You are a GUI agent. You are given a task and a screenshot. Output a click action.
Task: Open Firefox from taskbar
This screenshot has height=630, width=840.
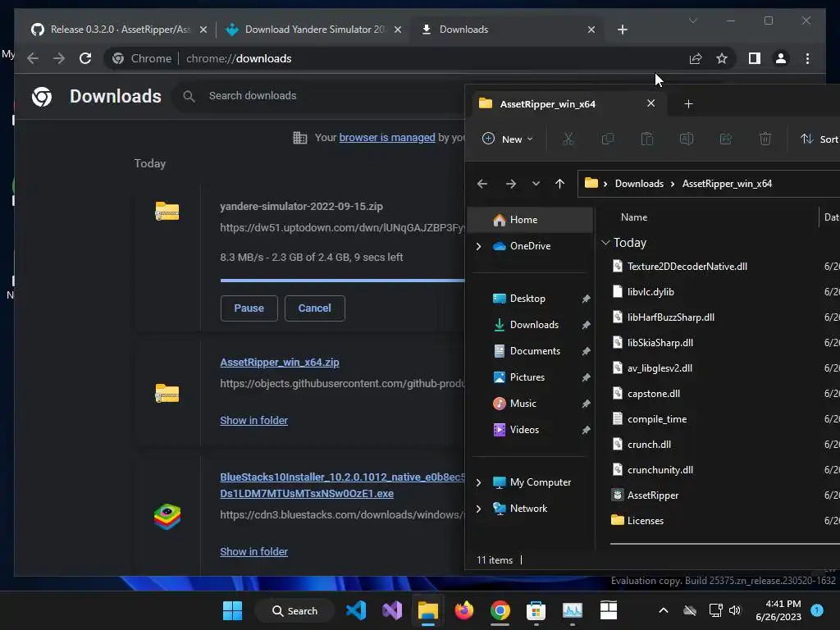[464, 610]
